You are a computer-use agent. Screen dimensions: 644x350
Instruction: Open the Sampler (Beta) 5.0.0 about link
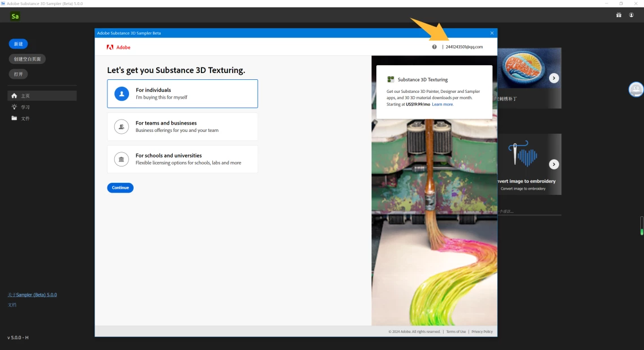point(32,295)
